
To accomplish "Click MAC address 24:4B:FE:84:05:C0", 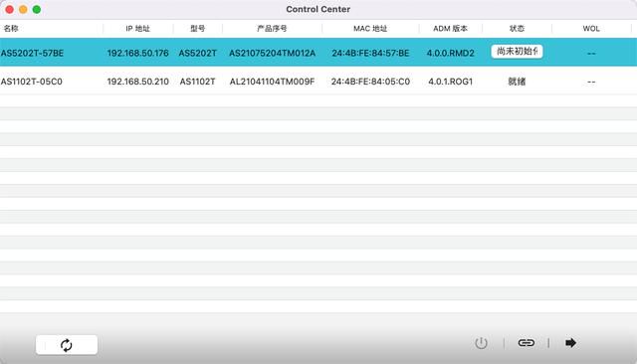I will 370,82.
